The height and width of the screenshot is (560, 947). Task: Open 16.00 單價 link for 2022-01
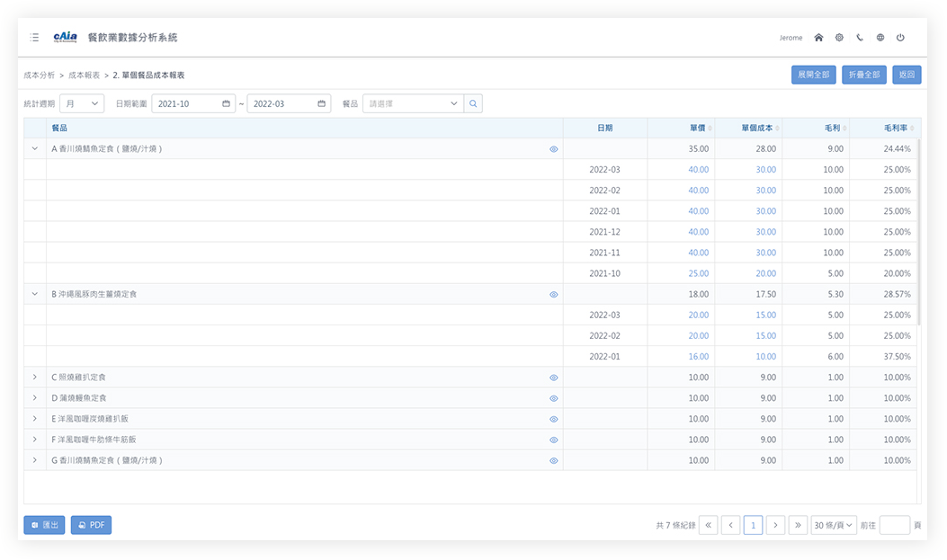[698, 357]
